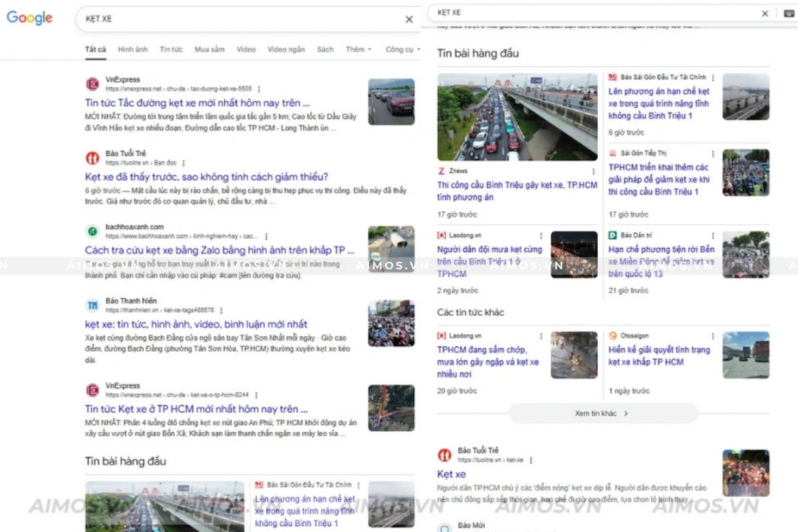Viewport: 798px width, 532px height.
Task: Open three-dot menu for VnExpress tac-duong-ket-xe result
Action: [x=259, y=89]
